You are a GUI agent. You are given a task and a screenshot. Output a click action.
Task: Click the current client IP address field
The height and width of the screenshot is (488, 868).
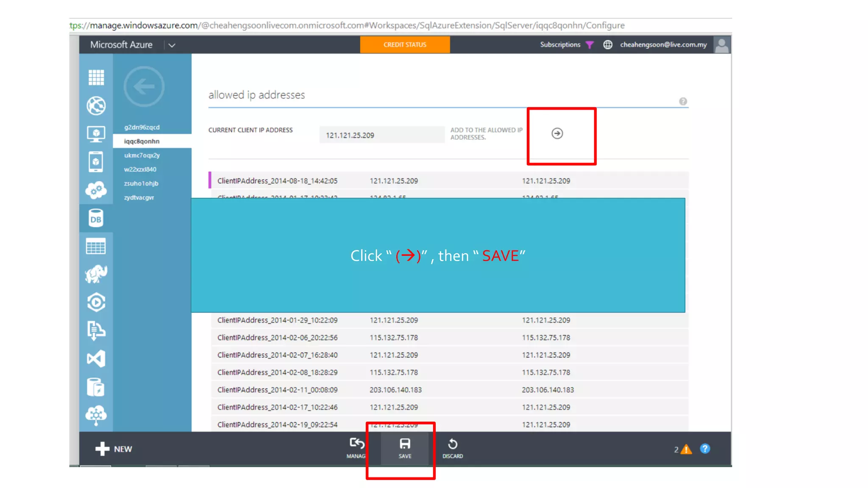[x=381, y=135]
